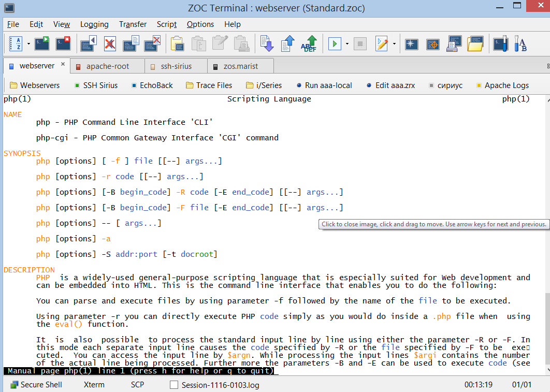Viewport: 550px width, 392px height.
Task: Expand the run script dropdown arrow
Action: [347, 44]
